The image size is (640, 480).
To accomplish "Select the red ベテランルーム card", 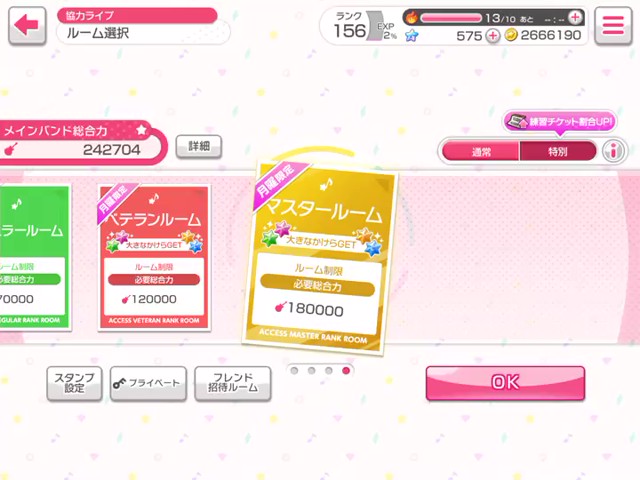I will pos(155,257).
